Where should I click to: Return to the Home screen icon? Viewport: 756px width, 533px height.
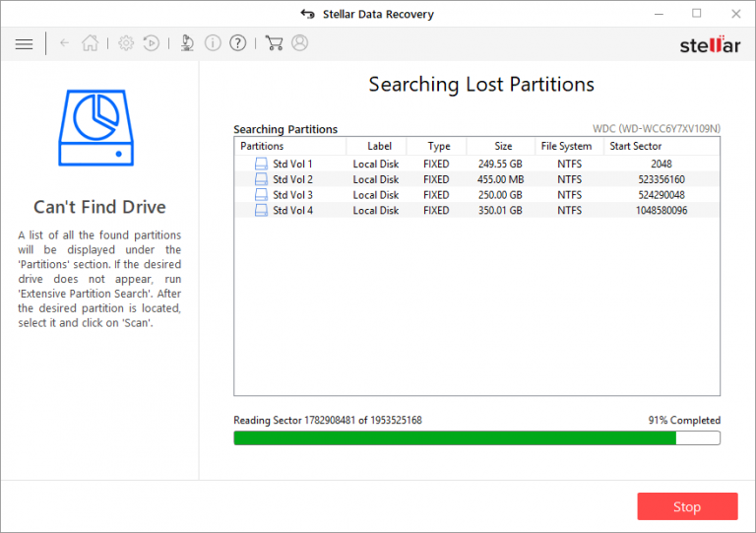(90, 43)
